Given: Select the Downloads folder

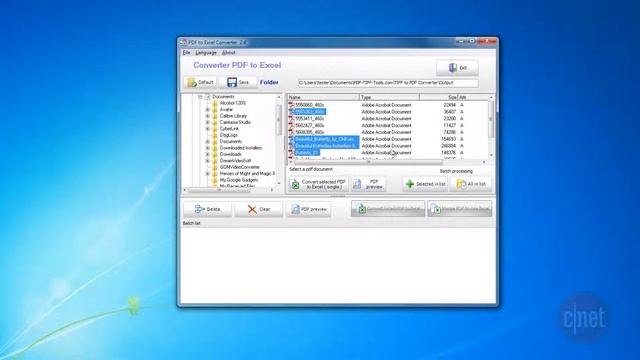Looking at the screenshot, I should coord(231,154).
